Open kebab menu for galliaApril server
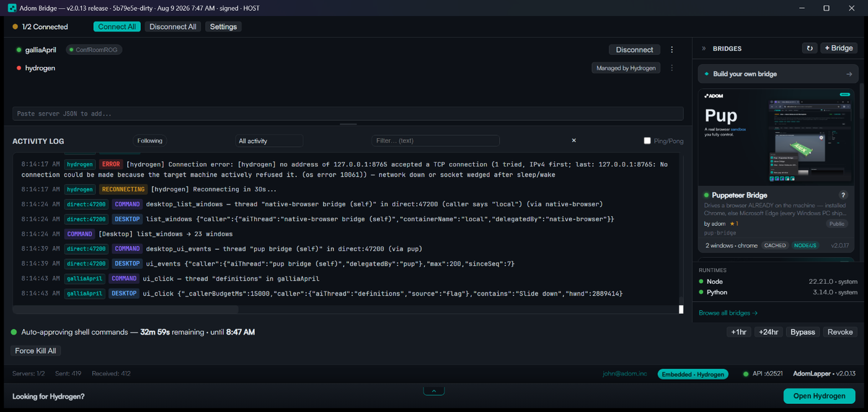 coord(672,50)
